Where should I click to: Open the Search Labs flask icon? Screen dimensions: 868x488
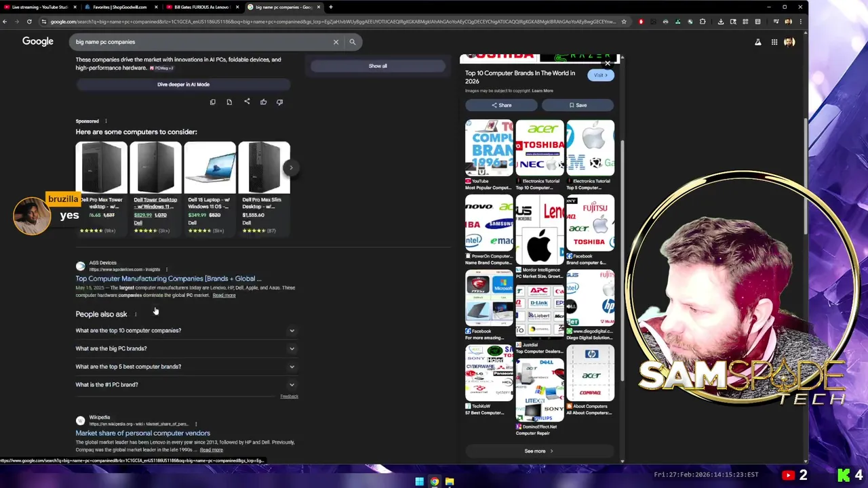(758, 42)
